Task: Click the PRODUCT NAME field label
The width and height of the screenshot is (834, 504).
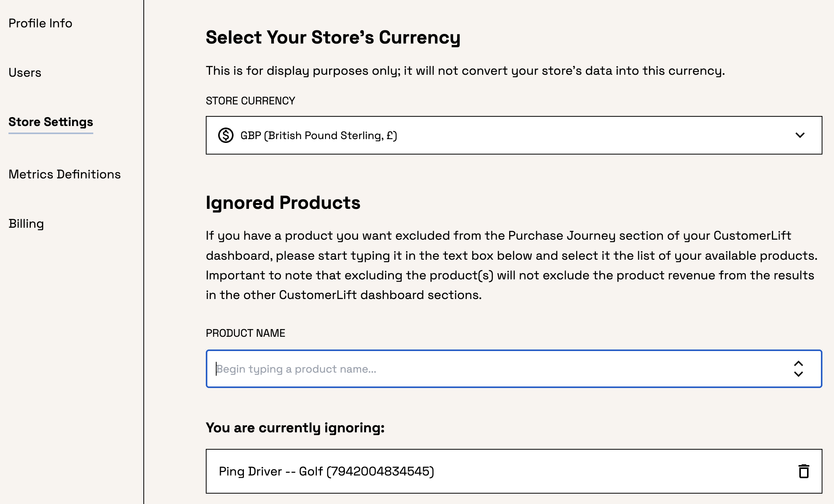Action: click(245, 333)
